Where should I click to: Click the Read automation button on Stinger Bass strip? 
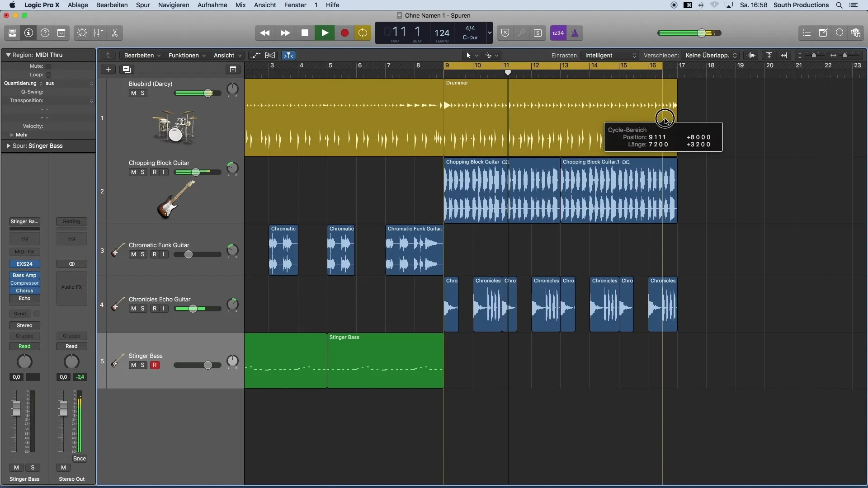pyautogui.click(x=24, y=346)
